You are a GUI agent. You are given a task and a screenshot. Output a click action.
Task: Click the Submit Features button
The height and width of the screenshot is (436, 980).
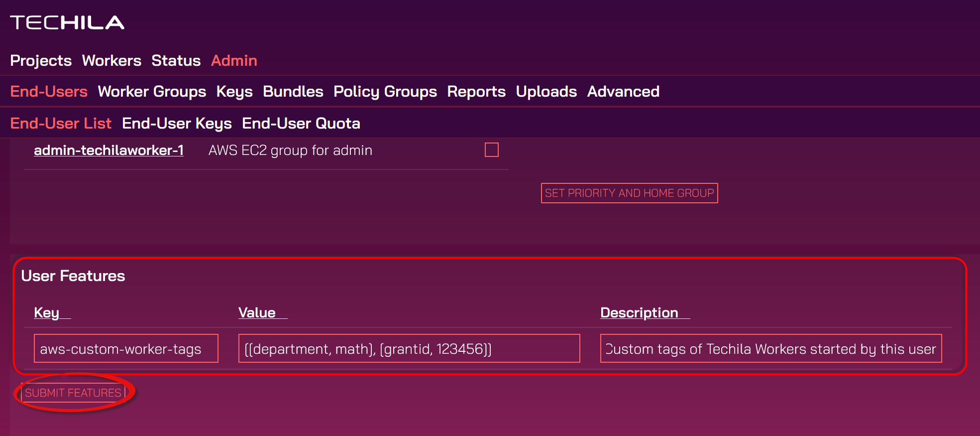(73, 393)
